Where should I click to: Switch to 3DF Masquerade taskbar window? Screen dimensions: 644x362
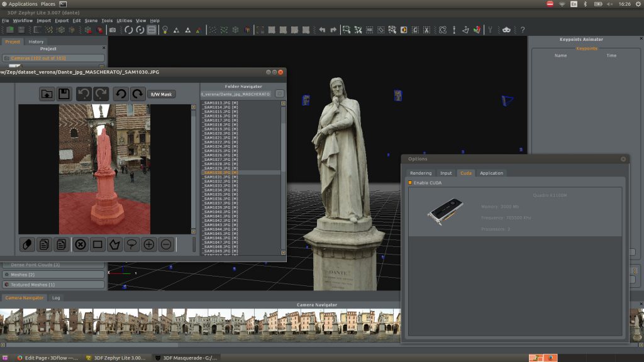tap(186, 358)
